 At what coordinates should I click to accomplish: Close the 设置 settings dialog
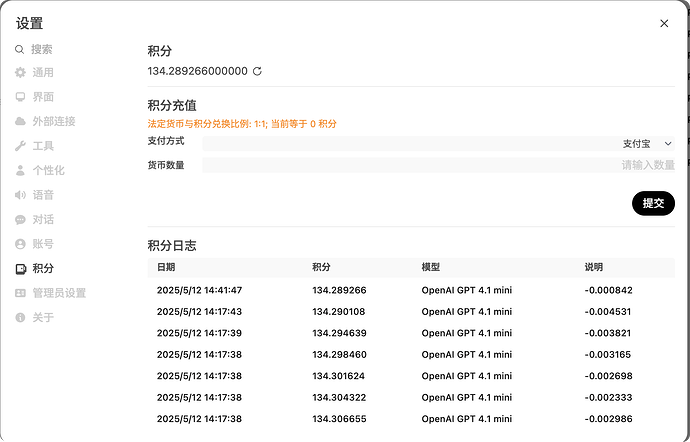(664, 23)
